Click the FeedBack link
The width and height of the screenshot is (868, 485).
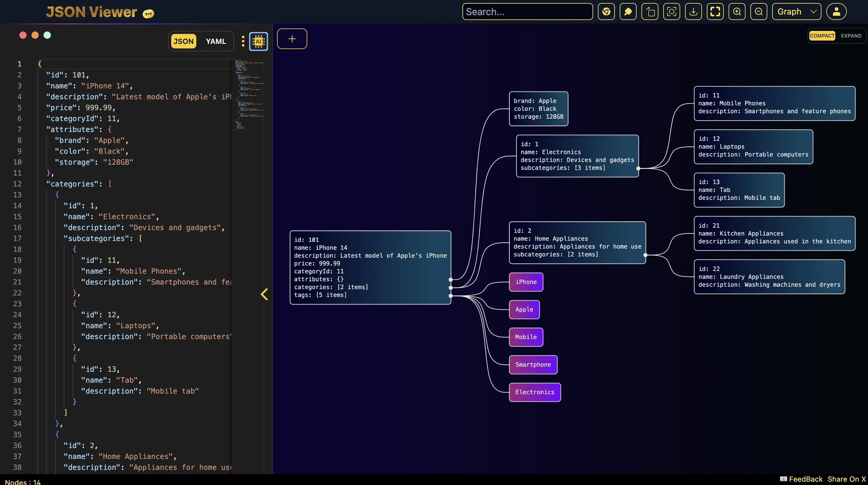point(805,479)
